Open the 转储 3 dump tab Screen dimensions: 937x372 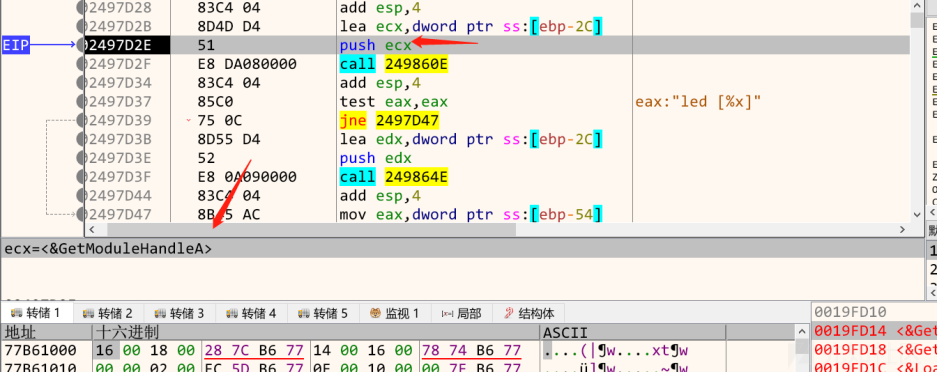click(x=179, y=313)
